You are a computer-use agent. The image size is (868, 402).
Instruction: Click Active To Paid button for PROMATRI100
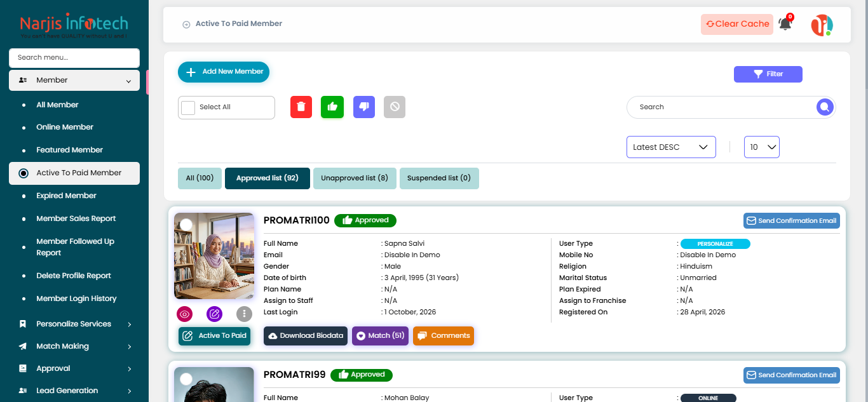coord(215,336)
